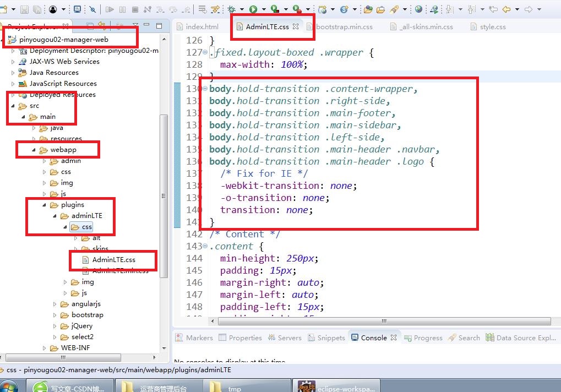Open the Project Explorer View Menu triangle

135,25
